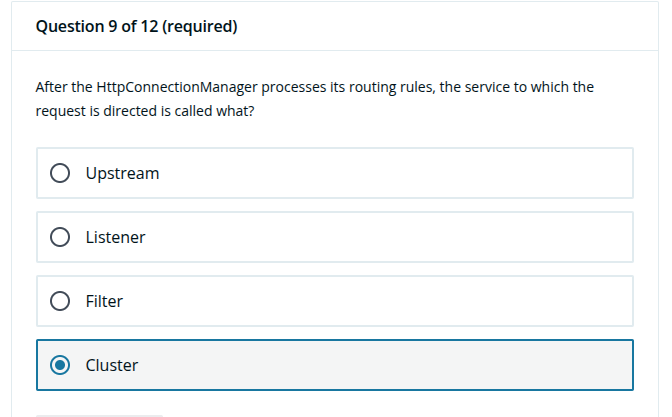Click the question card's header bar area
672x417 pixels.
tap(335, 27)
